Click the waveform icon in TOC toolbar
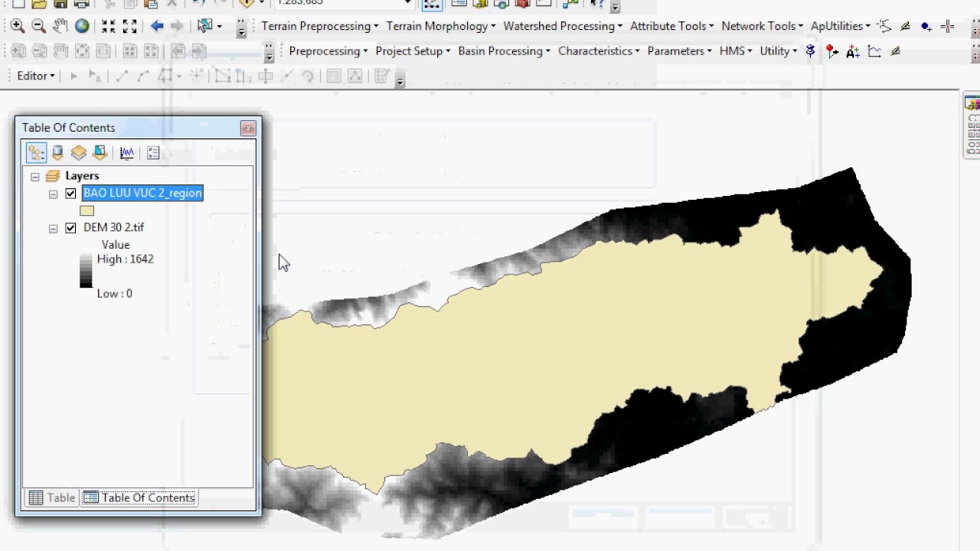The image size is (980, 551). (127, 153)
